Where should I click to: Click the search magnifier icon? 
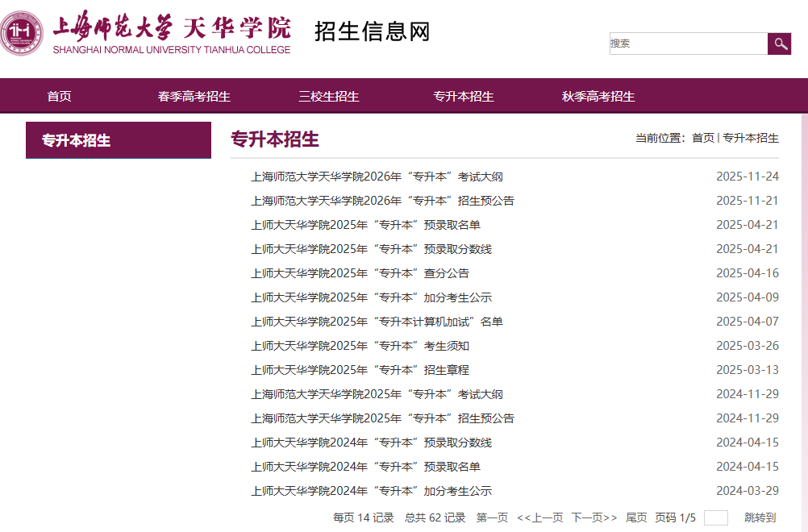tap(779, 44)
